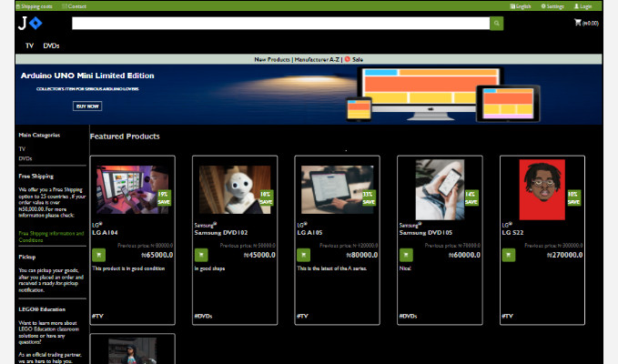Open the Samsung DVD102 robot image
618x364 pixels.
click(x=235, y=189)
